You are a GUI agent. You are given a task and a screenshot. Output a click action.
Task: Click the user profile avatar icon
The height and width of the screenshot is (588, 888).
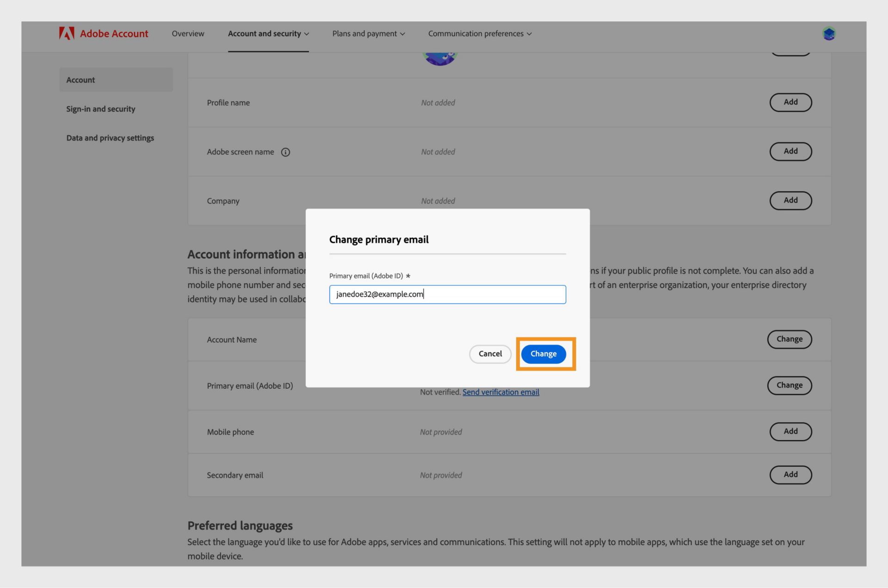tap(829, 33)
